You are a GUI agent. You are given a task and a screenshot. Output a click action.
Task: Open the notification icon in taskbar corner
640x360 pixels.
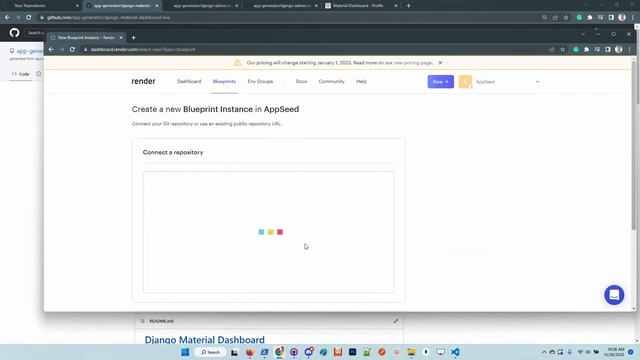tap(631, 352)
